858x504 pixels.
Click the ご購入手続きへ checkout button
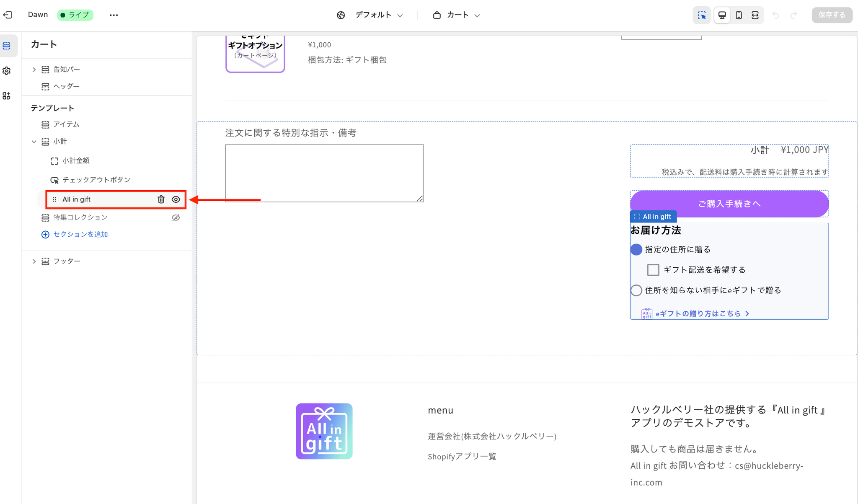coord(729,204)
